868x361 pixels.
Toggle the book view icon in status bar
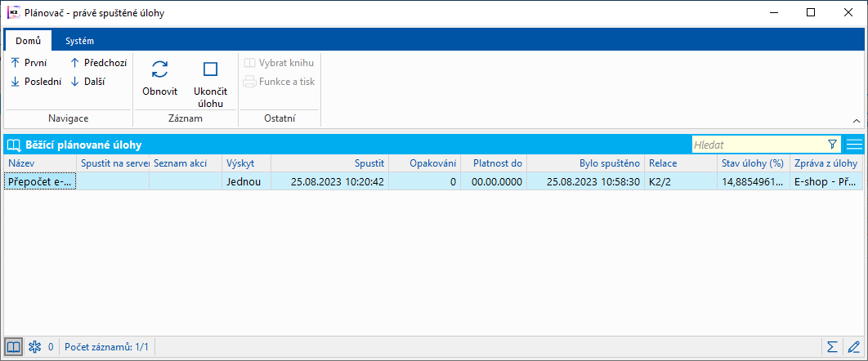coord(13,347)
